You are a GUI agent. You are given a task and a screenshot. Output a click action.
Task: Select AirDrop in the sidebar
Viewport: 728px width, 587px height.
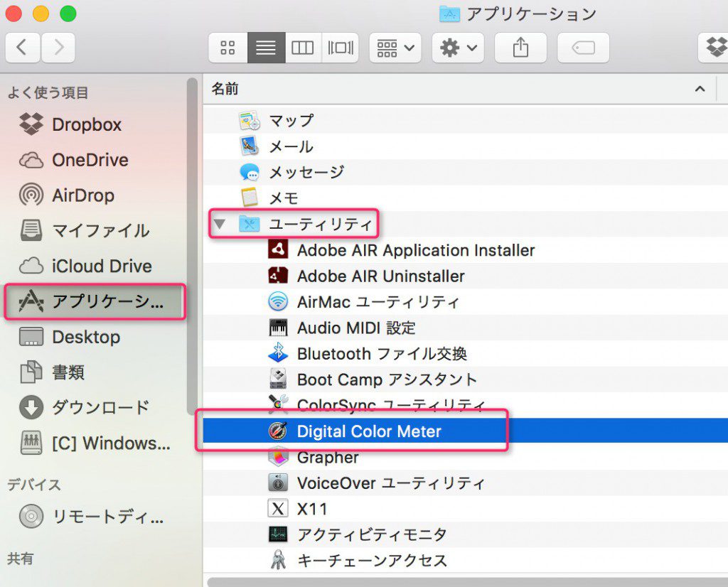pos(95,195)
